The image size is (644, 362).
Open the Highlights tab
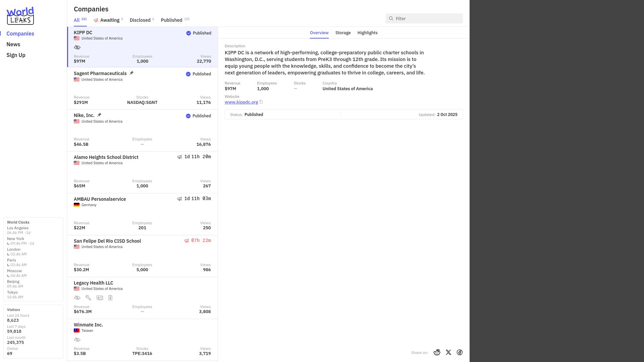pyautogui.click(x=367, y=33)
